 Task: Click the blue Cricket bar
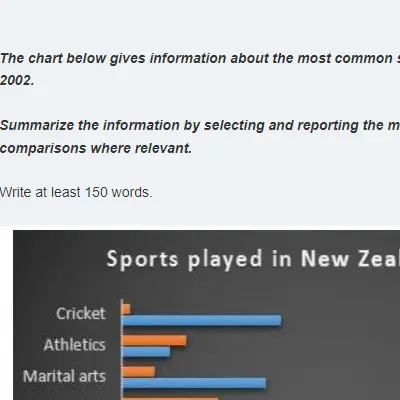click(x=202, y=321)
